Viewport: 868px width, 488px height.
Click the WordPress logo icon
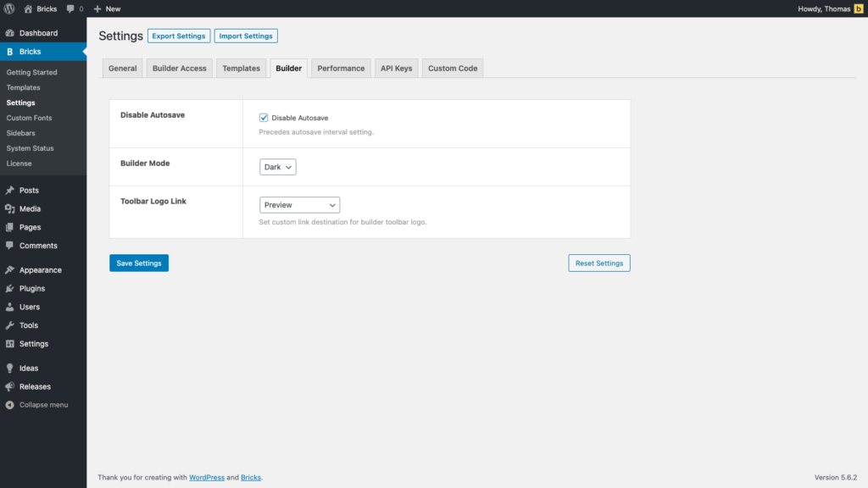(x=10, y=8)
